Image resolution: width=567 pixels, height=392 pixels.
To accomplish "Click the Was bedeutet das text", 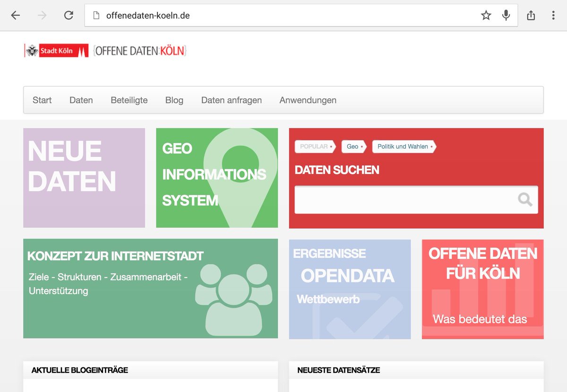I will click(480, 319).
